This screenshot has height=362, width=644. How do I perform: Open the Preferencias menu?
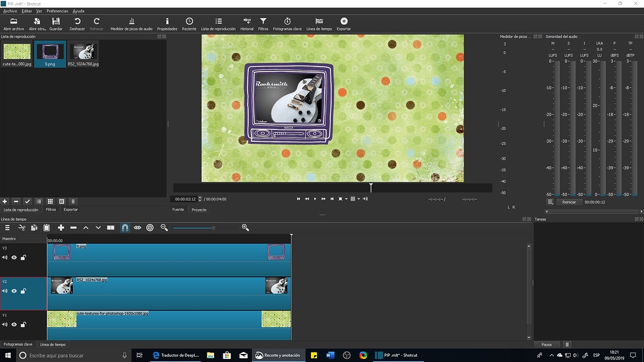[57, 11]
